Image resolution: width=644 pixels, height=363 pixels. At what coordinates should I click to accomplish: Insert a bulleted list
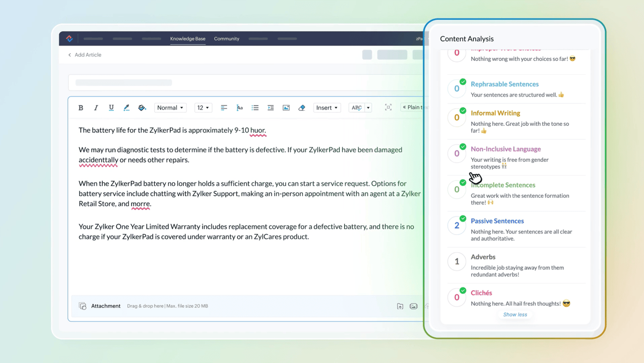click(255, 108)
